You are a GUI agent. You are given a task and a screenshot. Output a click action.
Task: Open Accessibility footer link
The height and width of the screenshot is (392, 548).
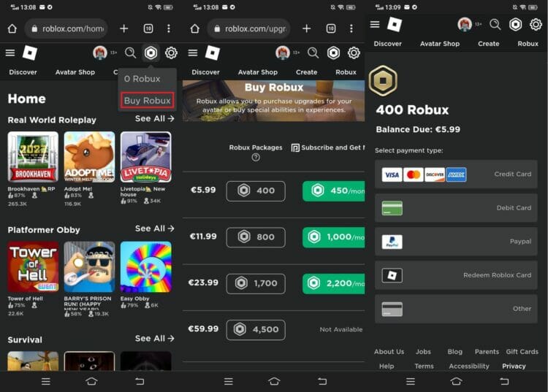click(x=469, y=366)
